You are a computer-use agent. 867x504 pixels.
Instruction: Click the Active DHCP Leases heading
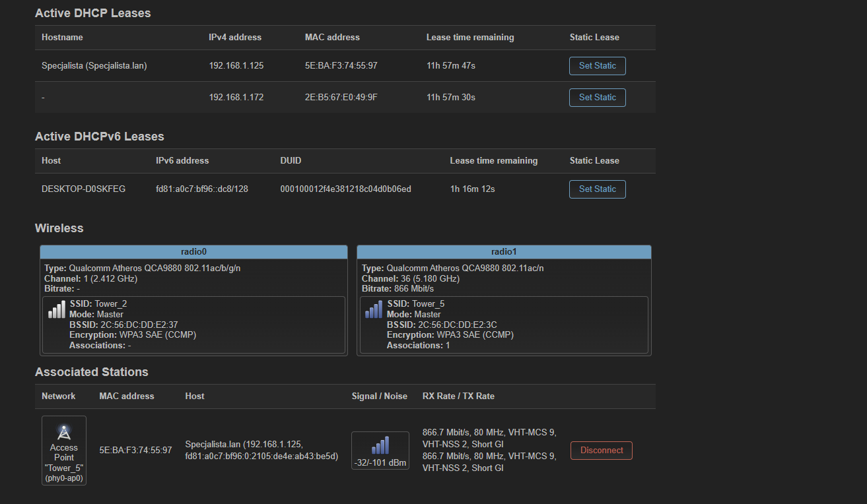[93, 13]
